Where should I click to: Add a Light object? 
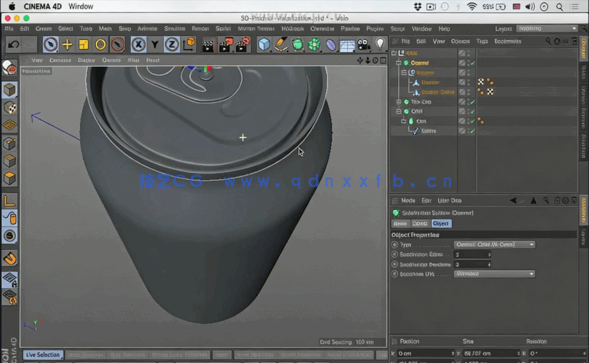[380, 44]
